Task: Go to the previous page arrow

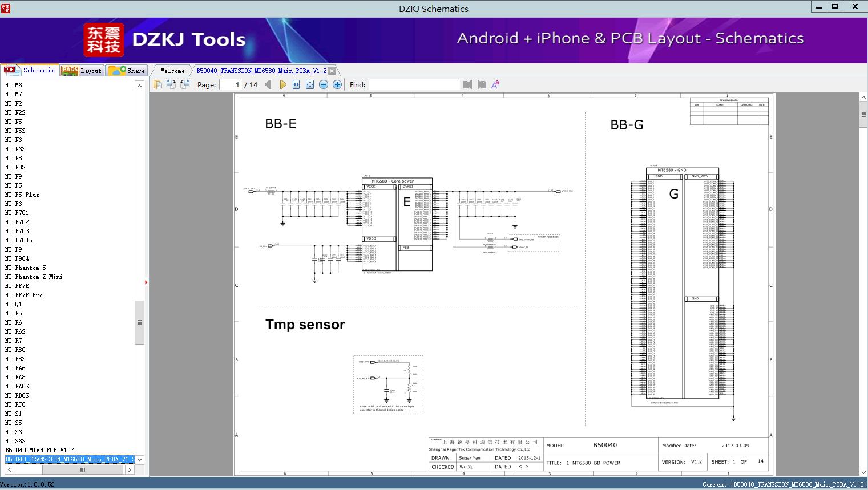Action: (x=269, y=84)
